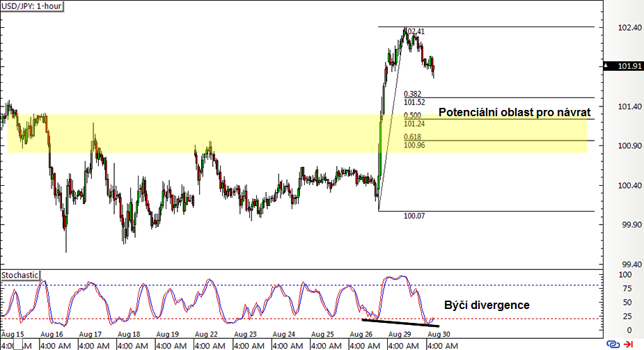This screenshot has height=350, width=644.
Task: Select the 0.500 Fibonacci level label
Action: coord(412,116)
